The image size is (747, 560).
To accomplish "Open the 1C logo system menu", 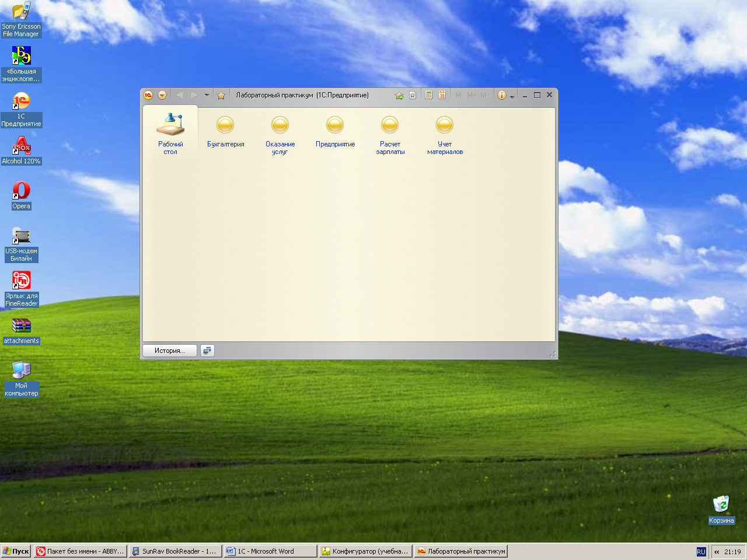I will pos(148,95).
